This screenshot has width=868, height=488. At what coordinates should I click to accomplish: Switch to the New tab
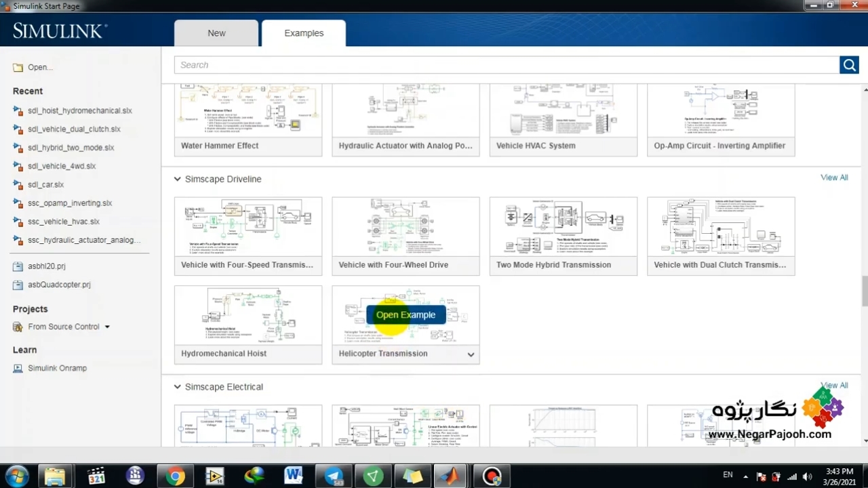pos(216,33)
